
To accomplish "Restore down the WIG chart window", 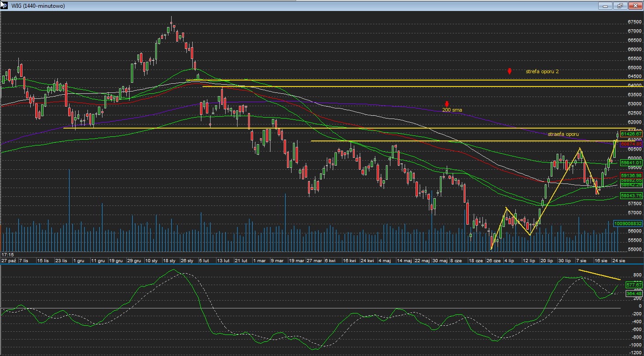I will tap(620, 6).
